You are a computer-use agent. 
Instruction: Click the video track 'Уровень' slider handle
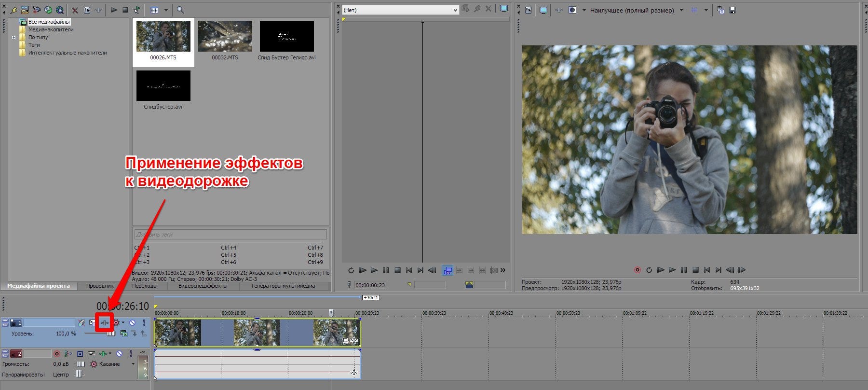(112, 333)
